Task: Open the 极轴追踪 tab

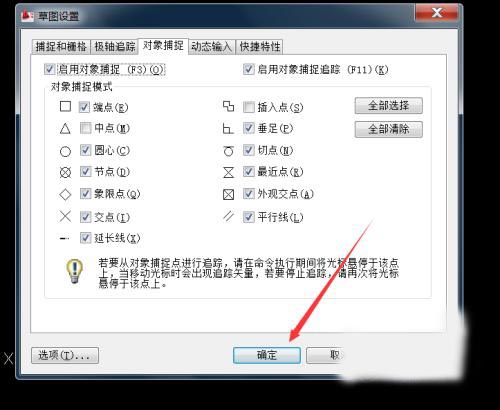Action: pos(115,47)
